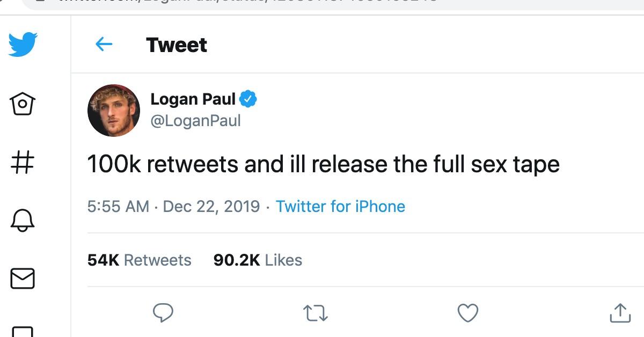Image resolution: width=644 pixels, height=337 pixels.
Task: Like the tweet with the heart icon
Action: coord(469,311)
